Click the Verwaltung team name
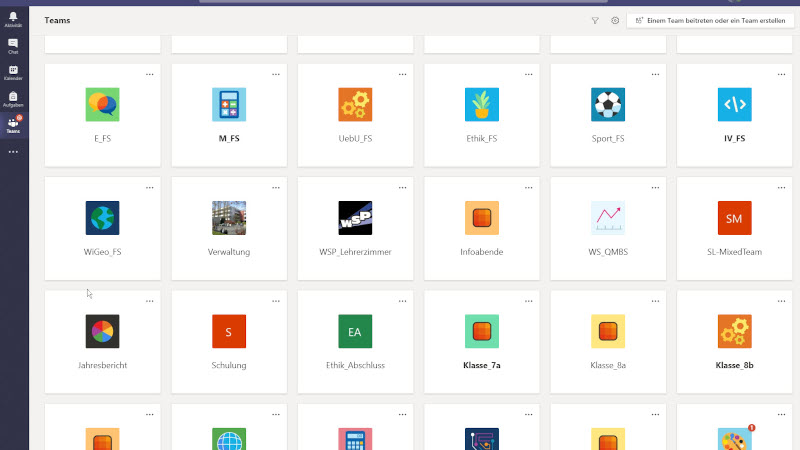This screenshot has height=450, width=800. pos(229,252)
